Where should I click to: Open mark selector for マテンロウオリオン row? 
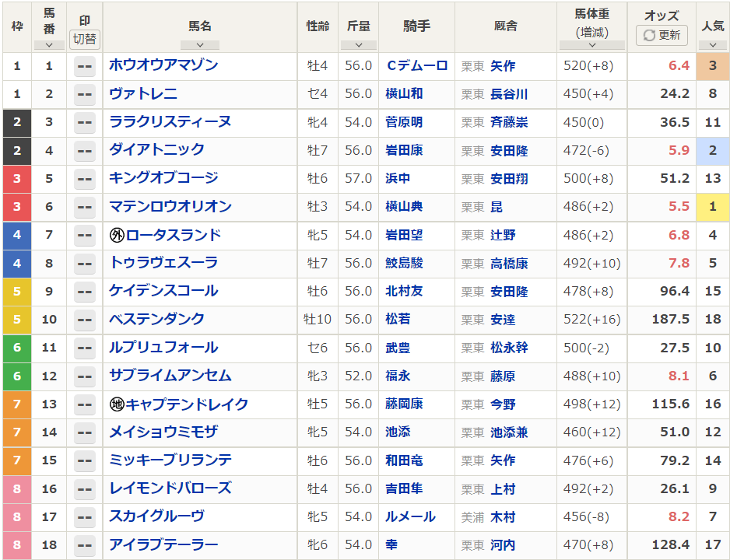[x=85, y=207]
